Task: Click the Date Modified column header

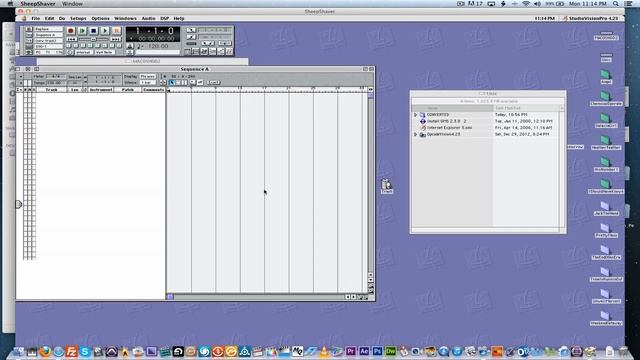Action: pyautogui.click(x=527, y=108)
